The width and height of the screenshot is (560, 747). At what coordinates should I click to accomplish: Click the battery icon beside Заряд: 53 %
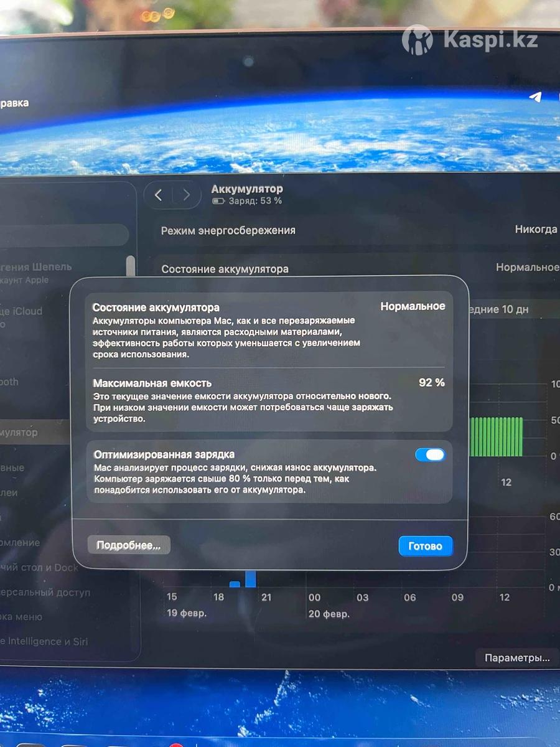(218, 202)
